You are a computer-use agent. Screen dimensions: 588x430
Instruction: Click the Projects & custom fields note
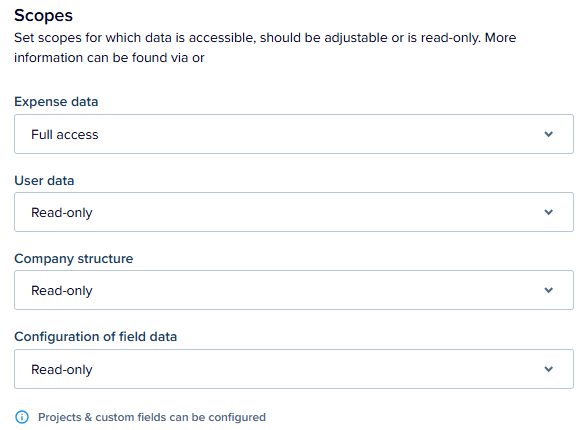[x=152, y=417]
